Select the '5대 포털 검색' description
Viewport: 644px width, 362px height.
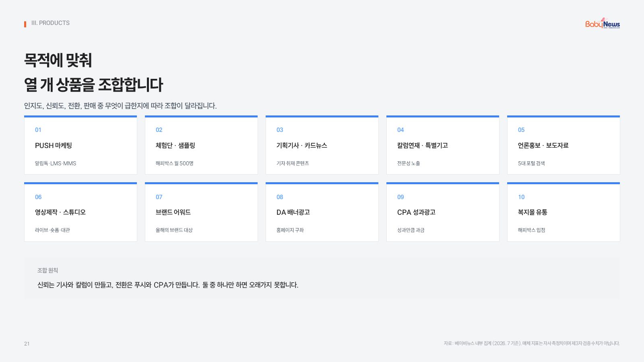click(x=531, y=163)
